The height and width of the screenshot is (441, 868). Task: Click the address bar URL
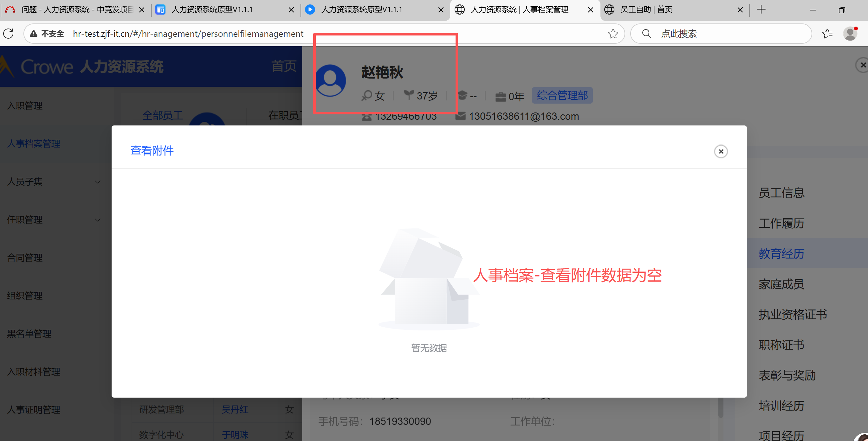(188, 34)
